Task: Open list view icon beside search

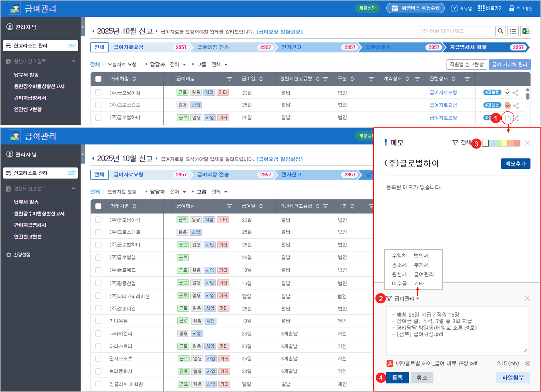Action: coord(513,31)
